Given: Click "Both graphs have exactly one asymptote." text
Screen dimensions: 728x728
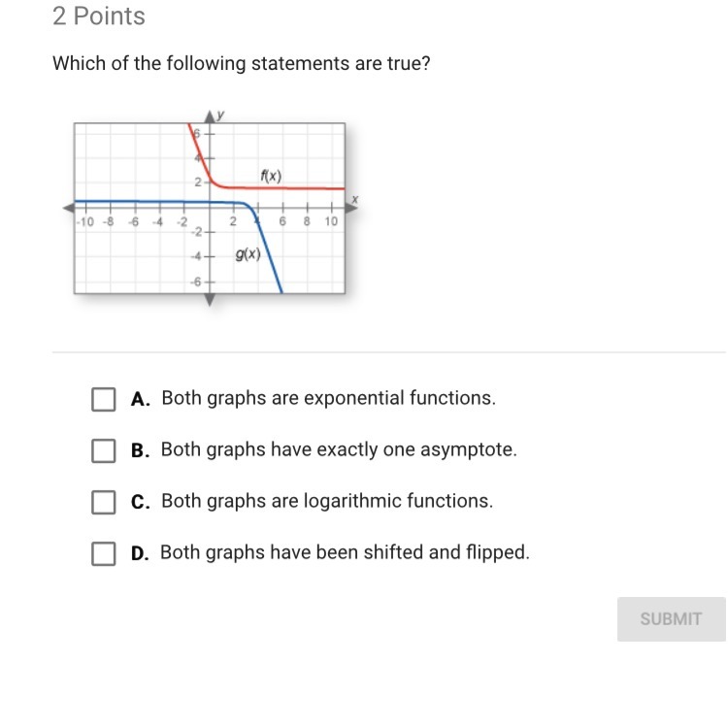Looking at the screenshot, I should [339, 449].
